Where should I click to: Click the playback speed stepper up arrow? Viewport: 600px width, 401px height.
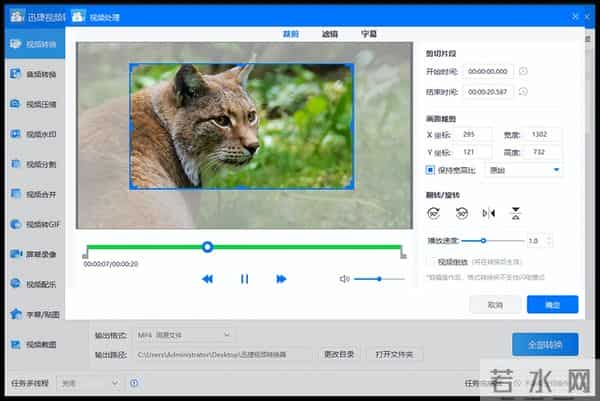tap(549, 237)
